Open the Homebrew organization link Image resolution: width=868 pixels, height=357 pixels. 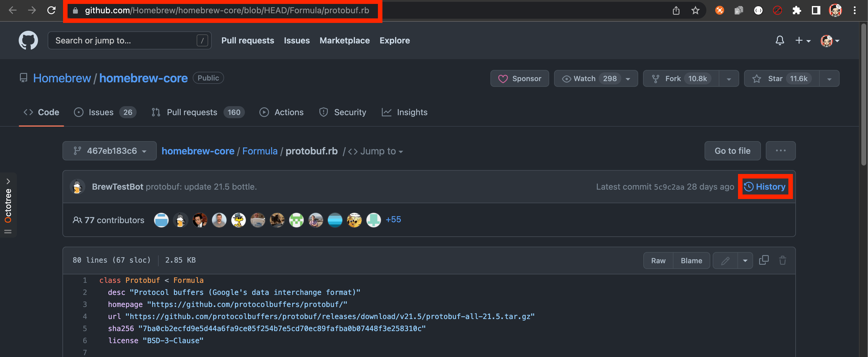[x=62, y=78]
